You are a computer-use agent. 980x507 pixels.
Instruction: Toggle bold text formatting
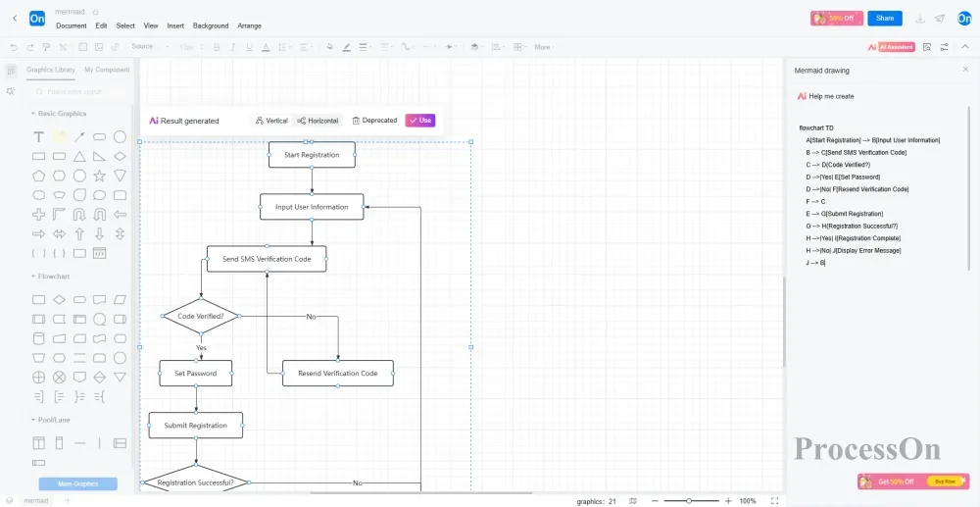point(217,47)
